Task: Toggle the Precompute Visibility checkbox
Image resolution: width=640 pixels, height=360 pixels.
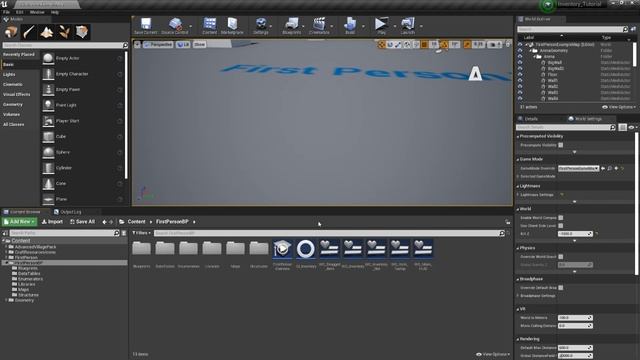Action: [561, 145]
